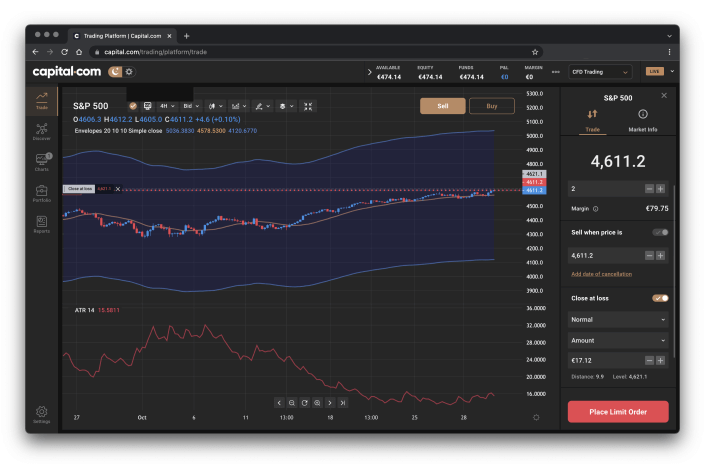Click the capital.com logo

click(67, 72)
